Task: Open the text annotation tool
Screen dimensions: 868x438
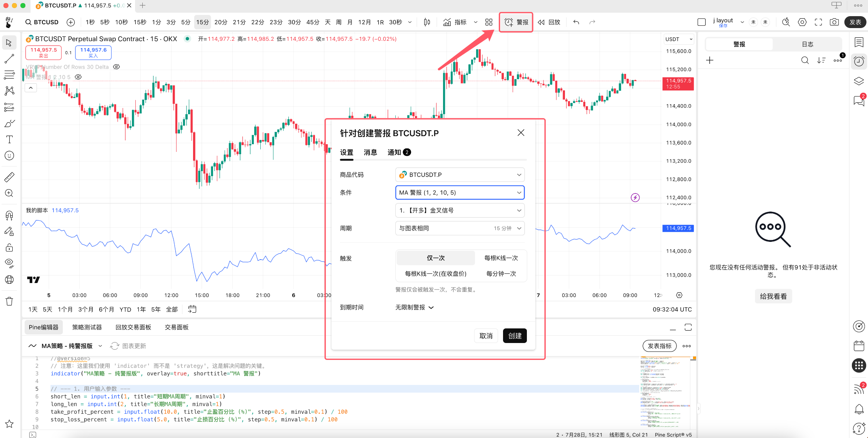Action: pyautogui.click(x=9, y=139)
